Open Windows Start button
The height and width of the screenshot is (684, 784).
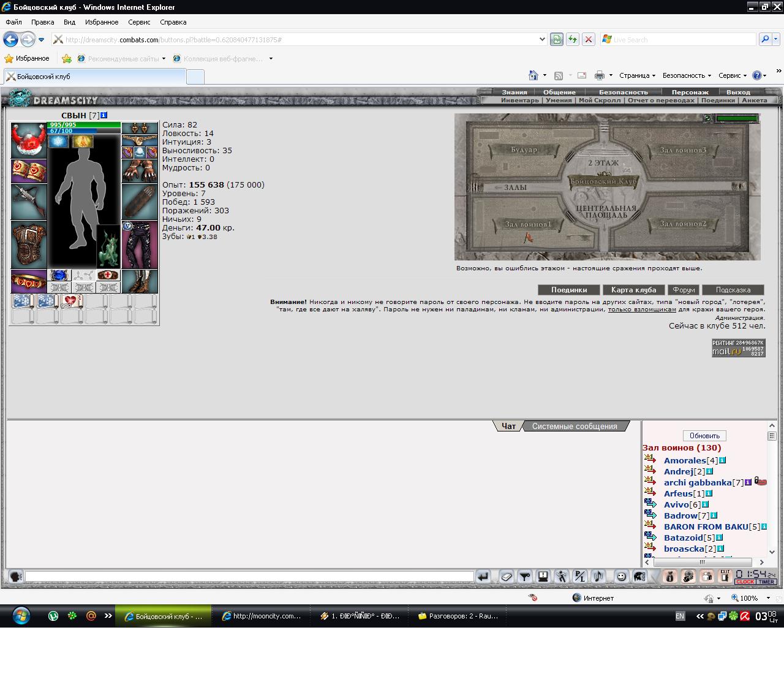click(21, 615)
